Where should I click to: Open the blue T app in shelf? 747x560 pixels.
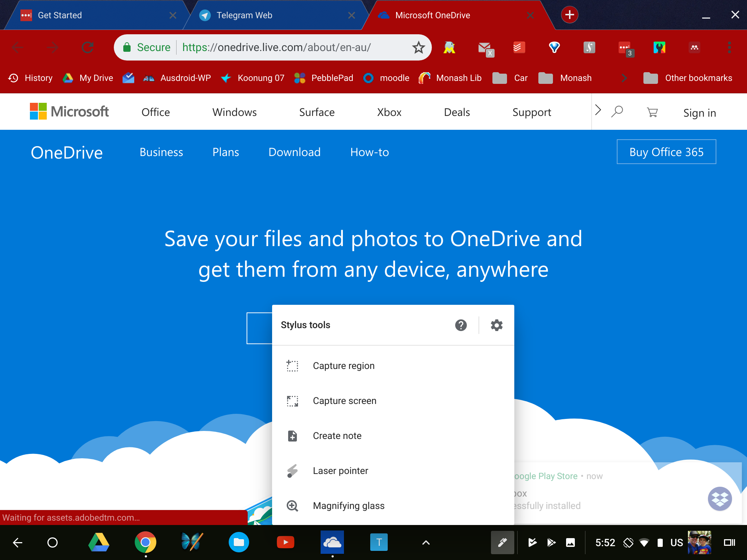[x=379, y=542]
